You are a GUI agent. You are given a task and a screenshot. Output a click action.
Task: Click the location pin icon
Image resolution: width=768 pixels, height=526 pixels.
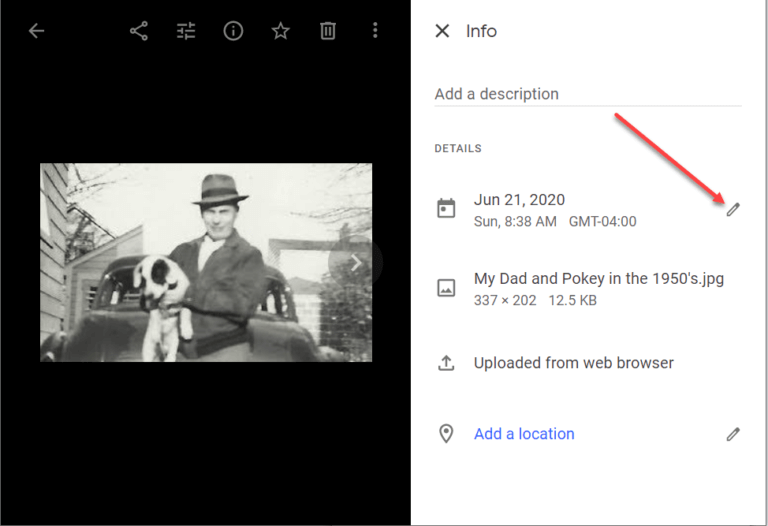446,433
